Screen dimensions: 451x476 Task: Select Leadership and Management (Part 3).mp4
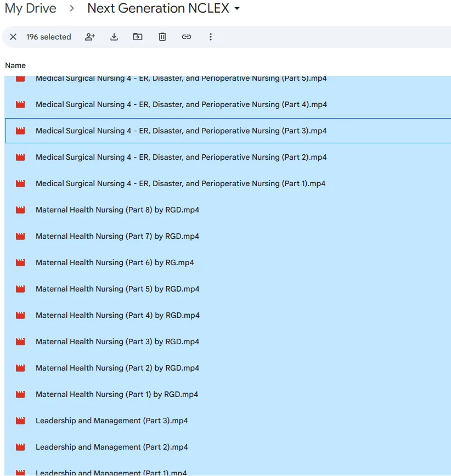click(228, 421)
